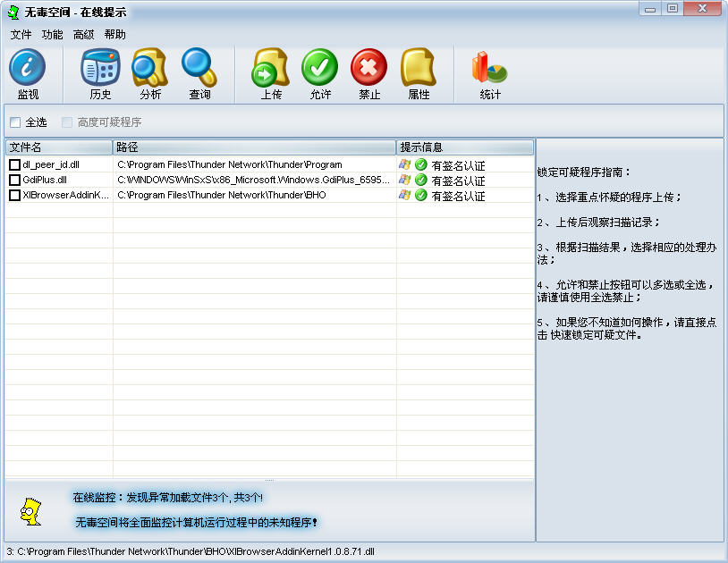Select the XlBrowserAddinK... file name
The image size is (728, 563).
click(x=66, y=195)
